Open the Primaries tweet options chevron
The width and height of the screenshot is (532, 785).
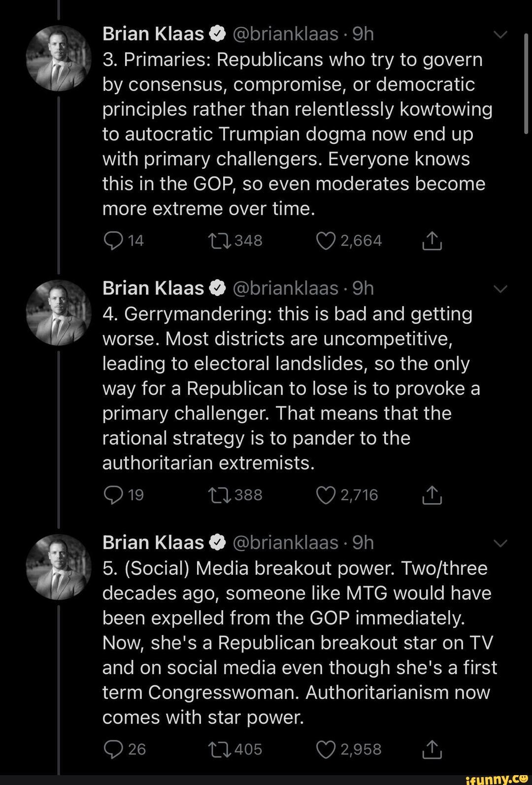(500, 35)
